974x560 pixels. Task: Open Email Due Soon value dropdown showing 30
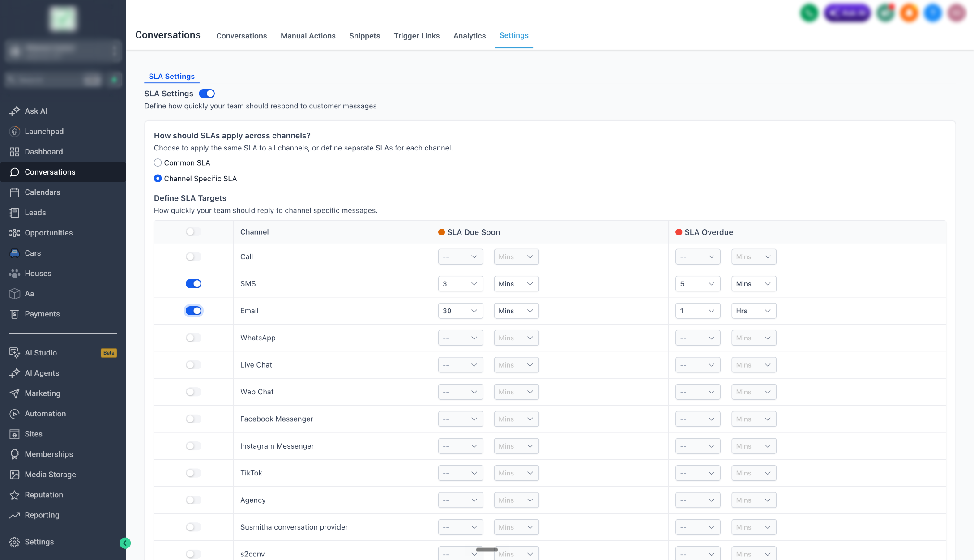coord(461,311)
